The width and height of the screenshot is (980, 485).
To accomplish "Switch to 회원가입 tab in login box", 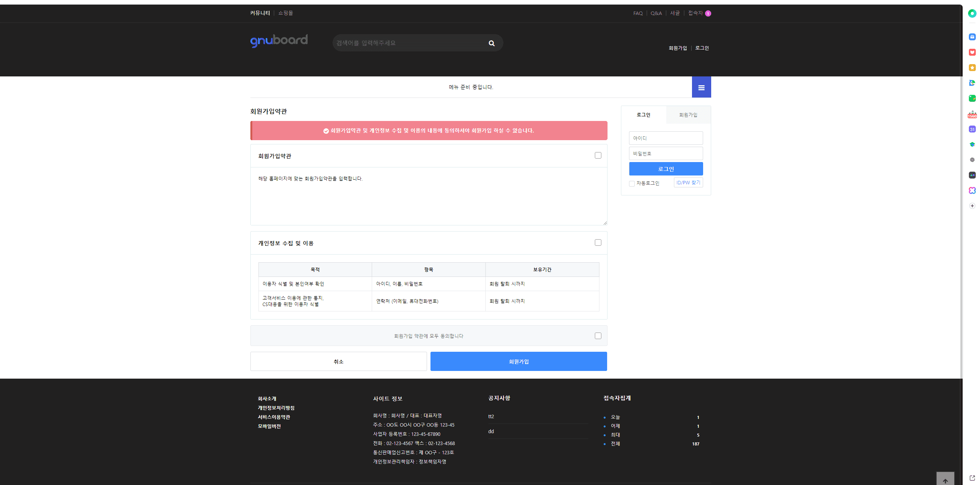I will pyautogui.click(x=688, y=115).
